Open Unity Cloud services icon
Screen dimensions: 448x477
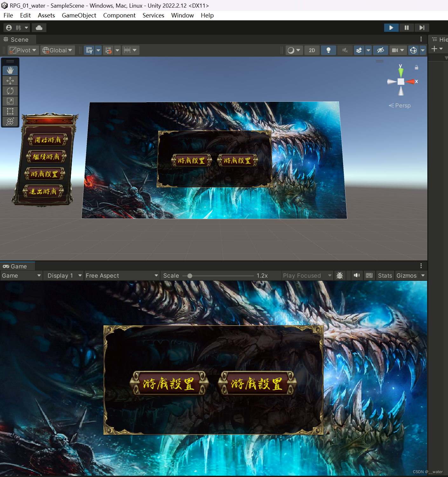[39, 28]
